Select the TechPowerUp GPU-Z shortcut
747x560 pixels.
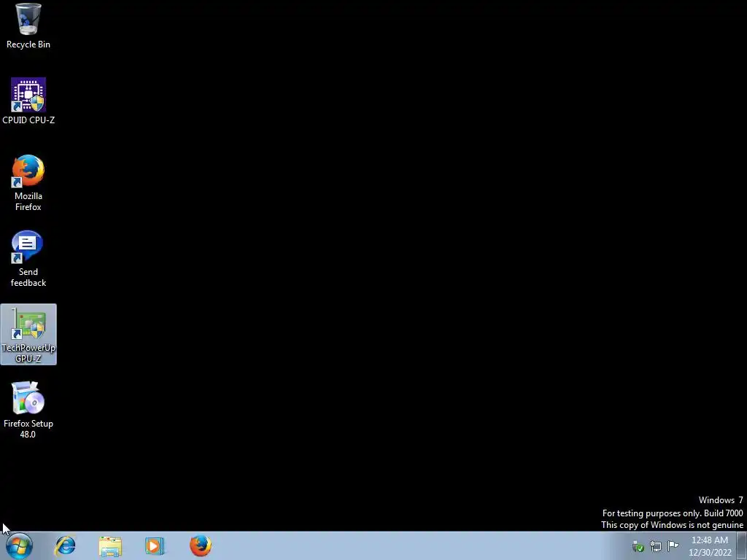coord(28,334)
